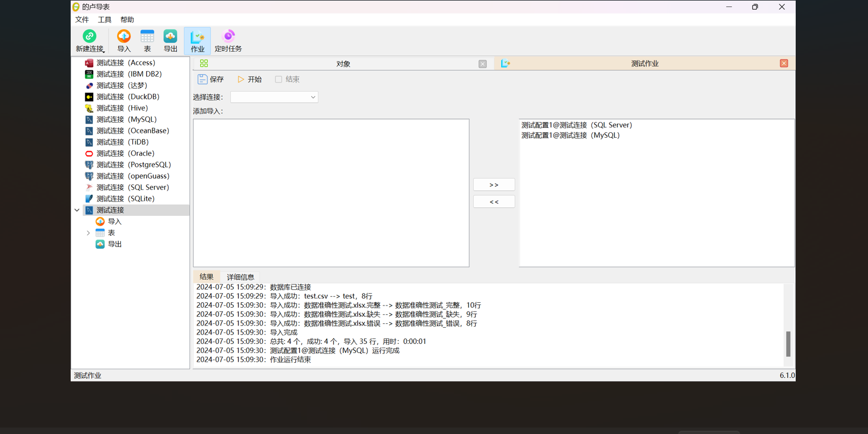Click the Oracle connection icon

point(89,153)
